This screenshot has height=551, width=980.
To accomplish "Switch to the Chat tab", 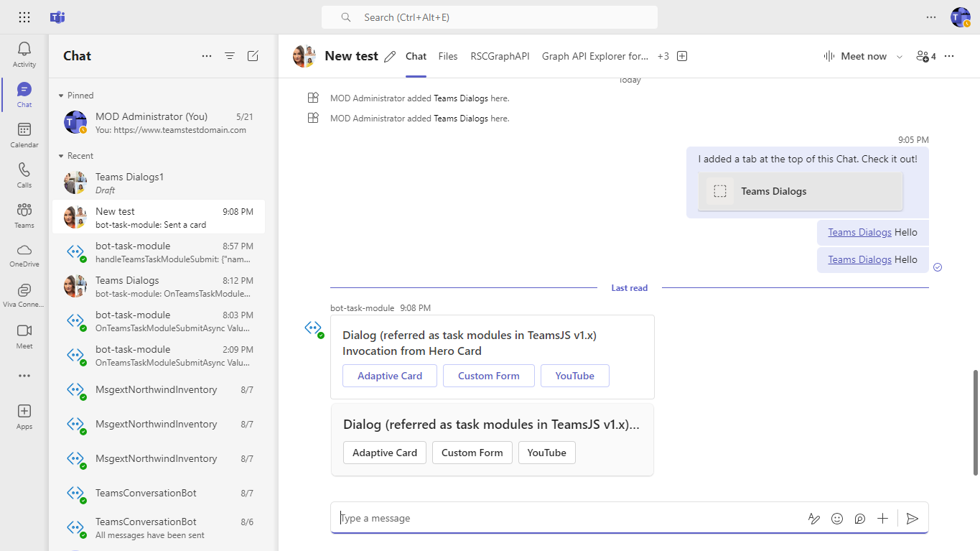I will (x=416, y=56).
